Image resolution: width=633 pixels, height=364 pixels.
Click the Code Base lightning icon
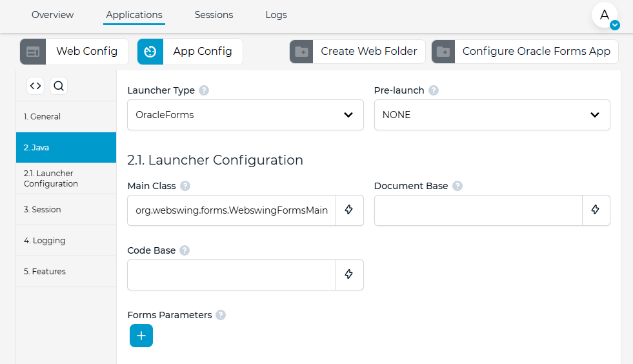click(349, 275)
